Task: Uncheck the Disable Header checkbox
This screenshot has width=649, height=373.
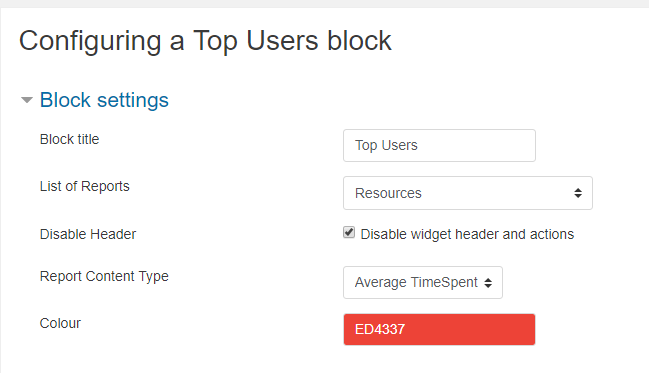Action: [x=349, y=233]
